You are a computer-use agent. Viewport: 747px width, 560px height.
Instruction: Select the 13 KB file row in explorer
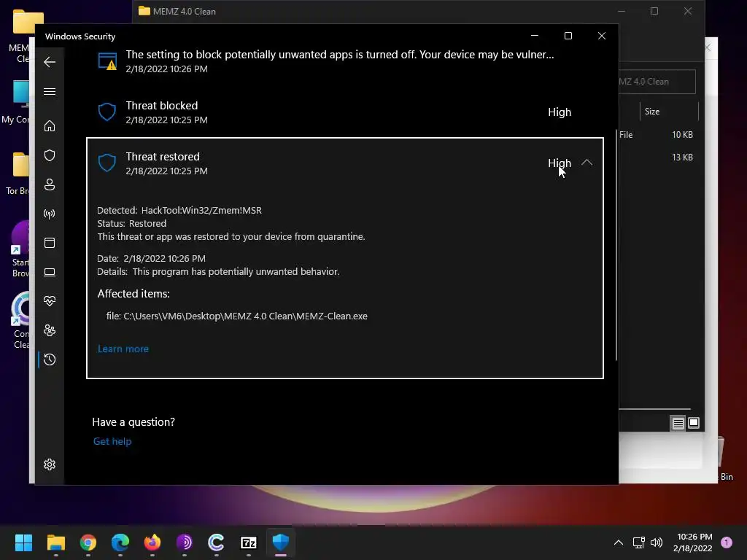[659, 157]
